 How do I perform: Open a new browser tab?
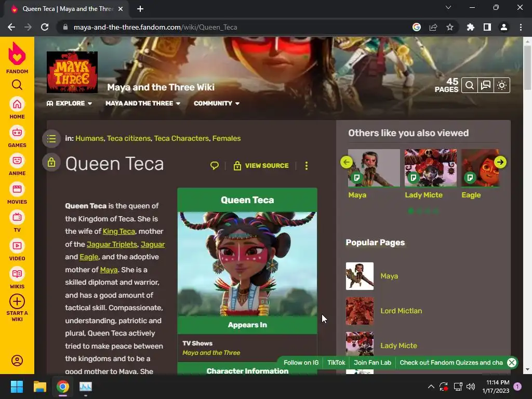[x=140, y=9]
